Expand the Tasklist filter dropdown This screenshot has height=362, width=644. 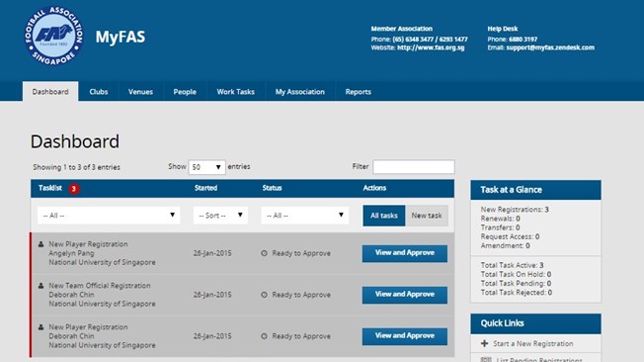[109, 216]
